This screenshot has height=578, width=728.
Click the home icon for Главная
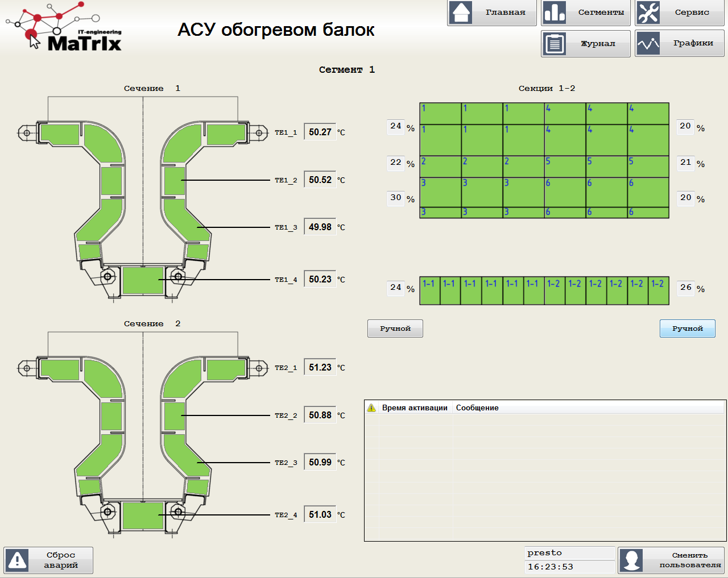click(461, 13)
